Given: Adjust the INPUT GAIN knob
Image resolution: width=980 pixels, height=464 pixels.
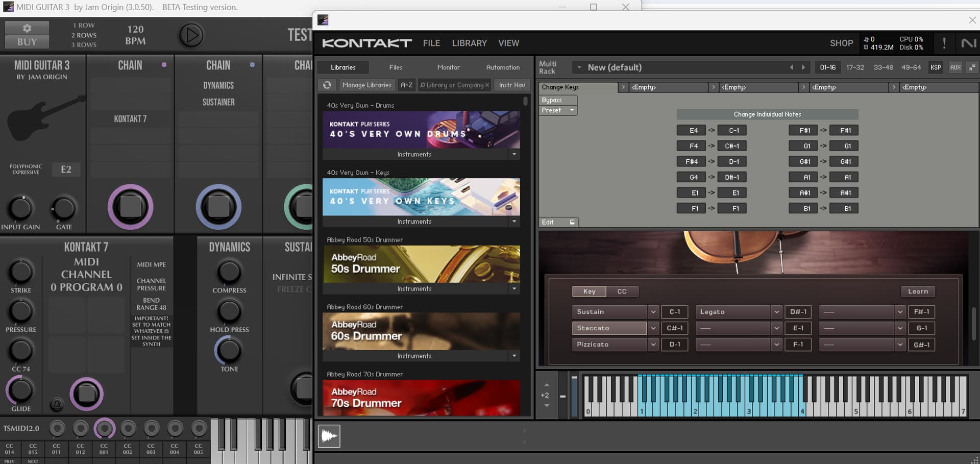Looking at the screenshot, I should point(21,208).
